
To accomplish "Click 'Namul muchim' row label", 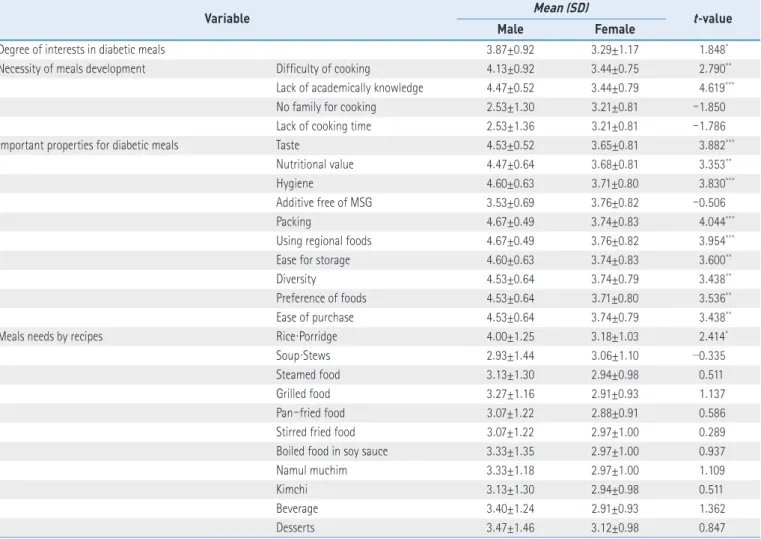I will click(x=312, y=470).
